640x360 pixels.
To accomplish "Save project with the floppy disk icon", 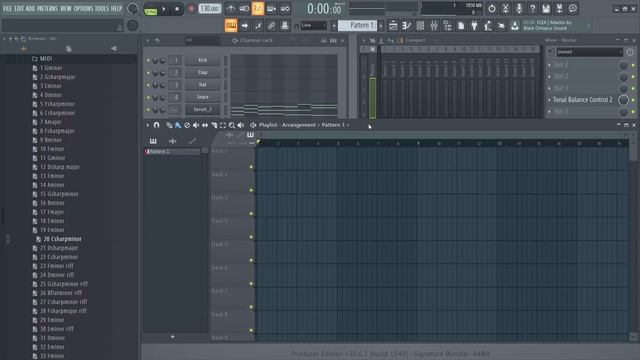I will 546,8.
